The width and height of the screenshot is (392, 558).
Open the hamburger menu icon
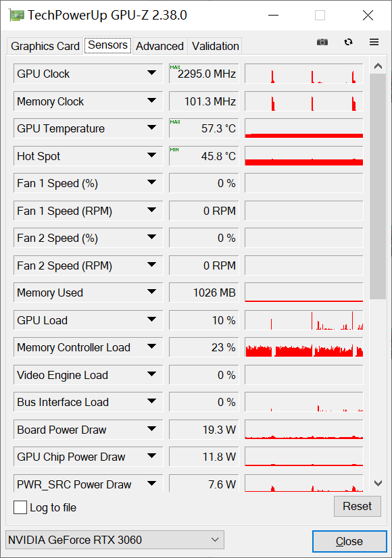[x=374, y=42]
